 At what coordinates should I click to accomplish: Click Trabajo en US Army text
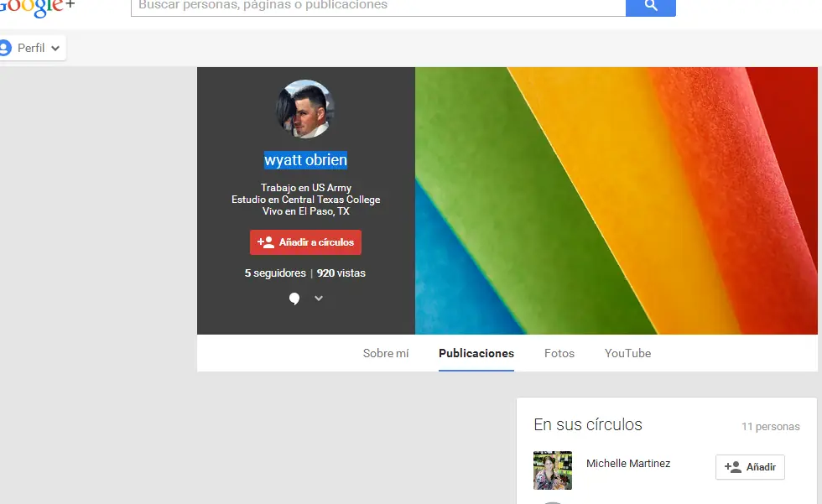[x=306, y=188]
